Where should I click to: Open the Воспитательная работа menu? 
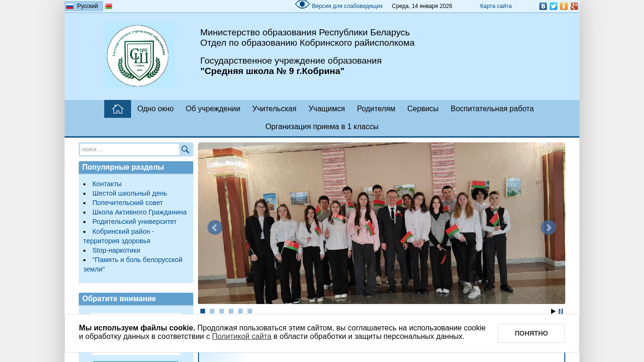492,109
